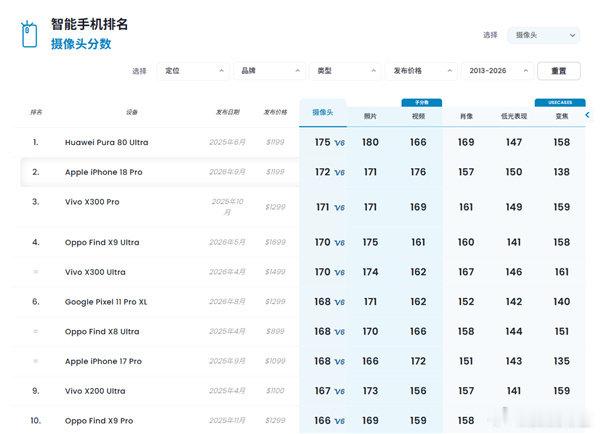The image size is (600, 434).
Task: Open Vivo X200 Ultra device page
Action: point(95,391)
